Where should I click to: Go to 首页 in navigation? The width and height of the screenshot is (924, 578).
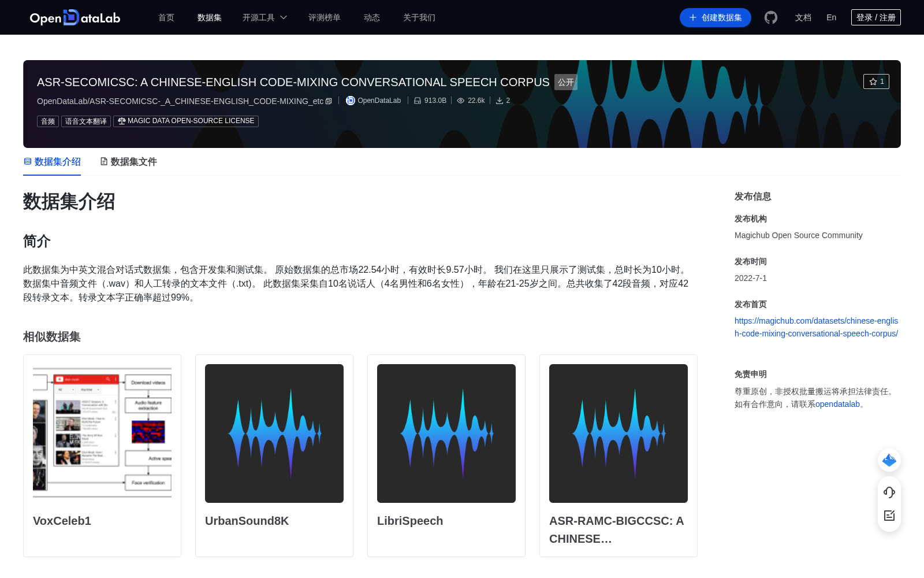pos(166,17)
